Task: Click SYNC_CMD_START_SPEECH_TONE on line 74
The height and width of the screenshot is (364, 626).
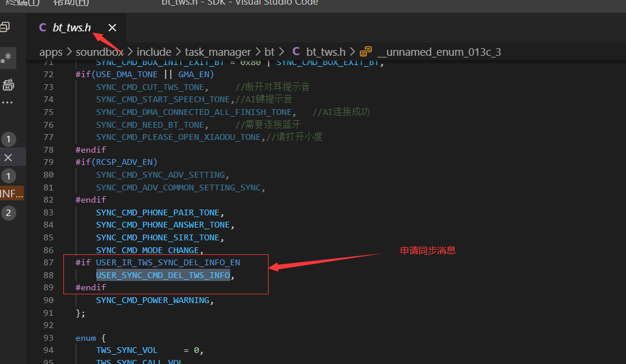Action: click(x=163, y=99)
